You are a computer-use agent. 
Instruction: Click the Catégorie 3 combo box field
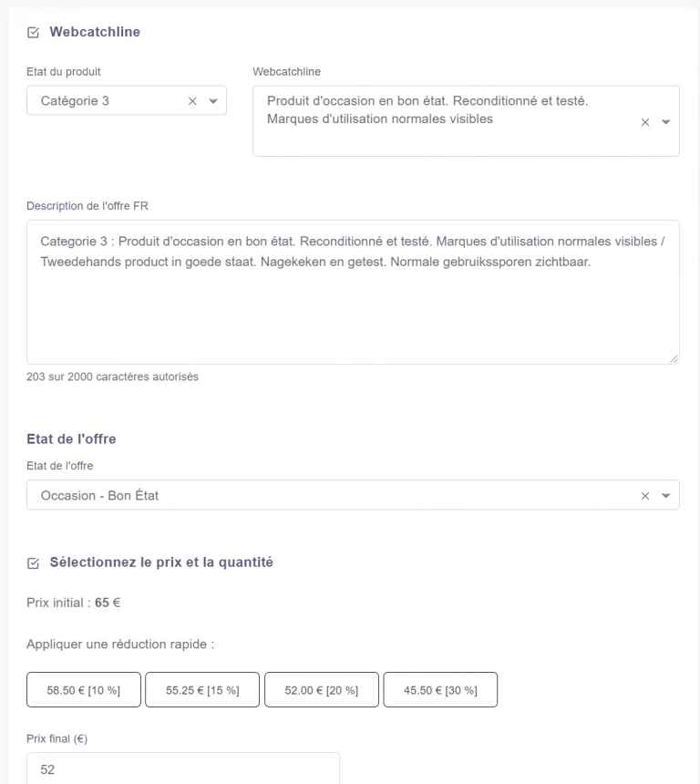click(109, 101)
